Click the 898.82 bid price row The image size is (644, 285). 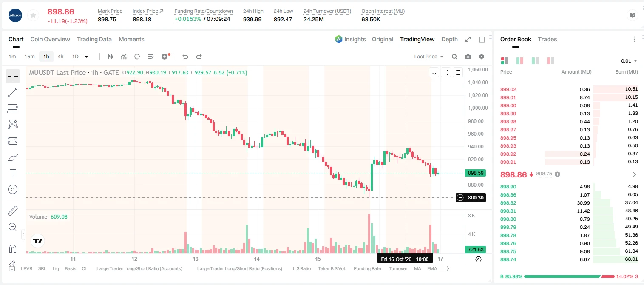pos(569,203)
